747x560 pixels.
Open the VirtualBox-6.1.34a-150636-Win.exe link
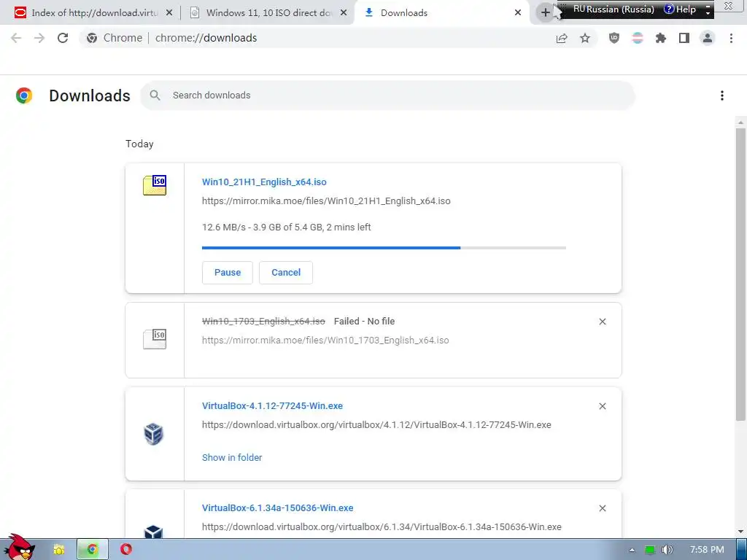(277, 508)
